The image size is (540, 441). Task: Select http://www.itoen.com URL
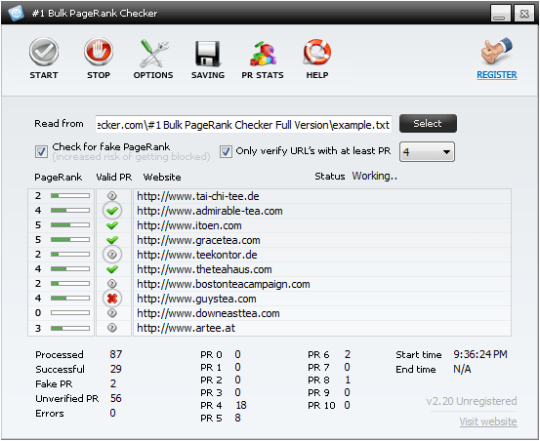pyautogui.click(x=189, y=225)
